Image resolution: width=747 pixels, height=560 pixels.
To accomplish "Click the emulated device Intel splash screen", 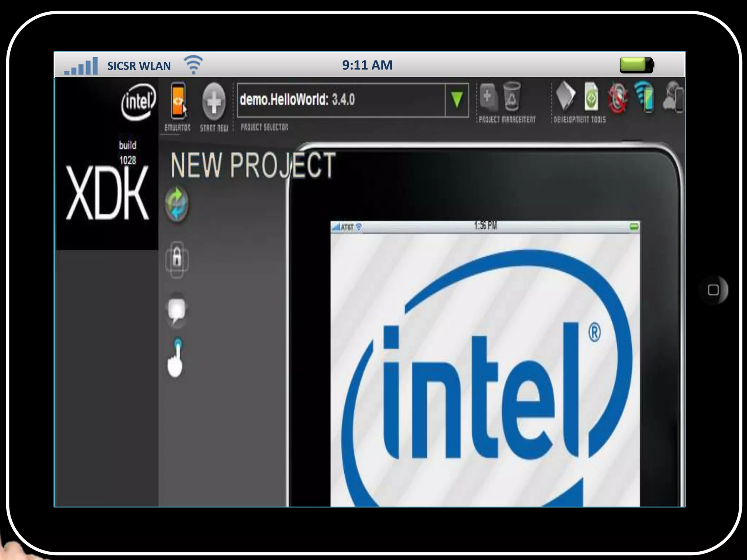I will pyautogui.click(x=485, y=368).
